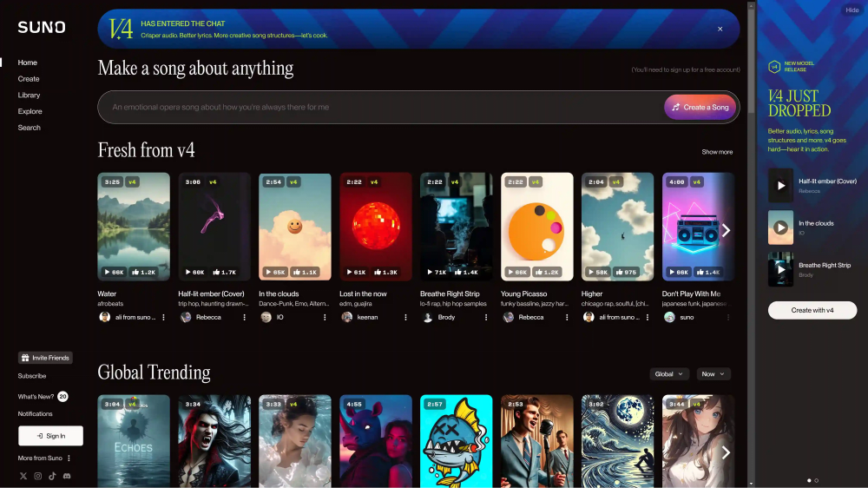
Task: Open the X (Twitter) social icon
Action: [x=23, y=476]
